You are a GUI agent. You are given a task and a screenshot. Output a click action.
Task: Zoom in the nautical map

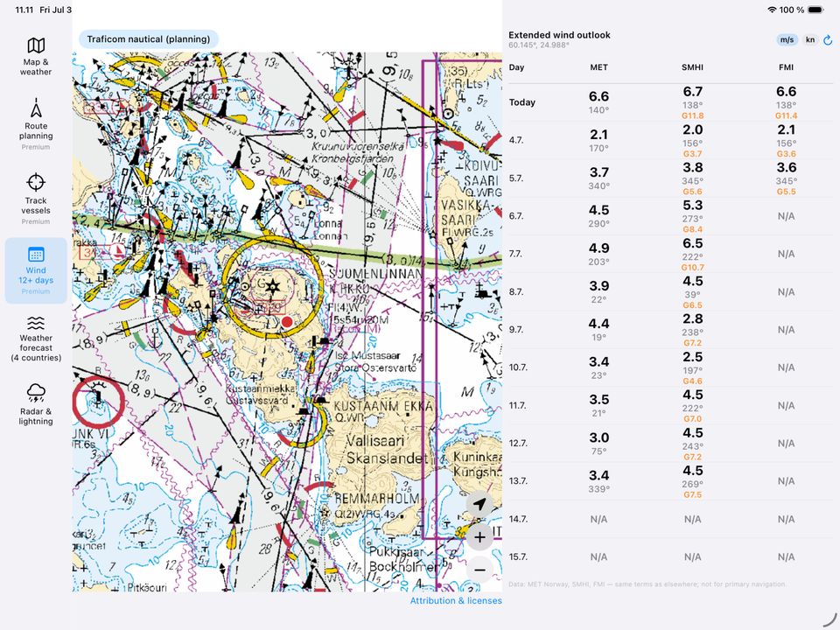pyautogui.click(x=479, y=537)
